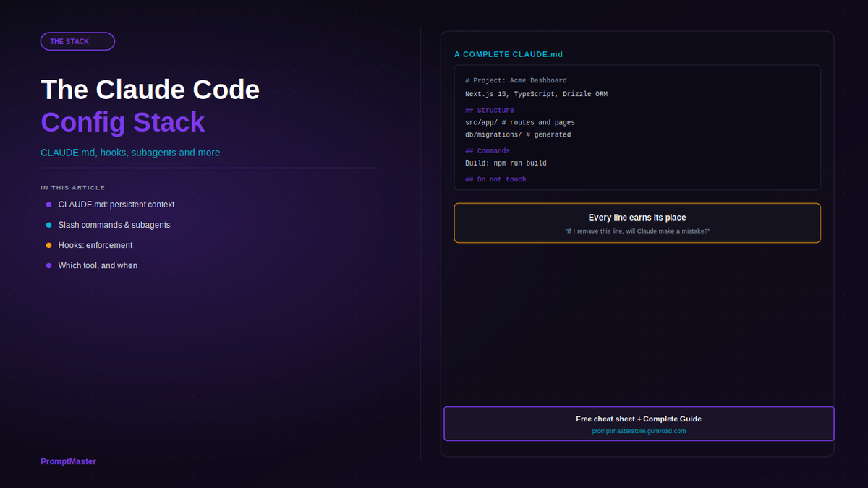Click 'CLAUDE.md: persistent context' list item
Screen dimensions: 868x488
click(x=116, y=205)
